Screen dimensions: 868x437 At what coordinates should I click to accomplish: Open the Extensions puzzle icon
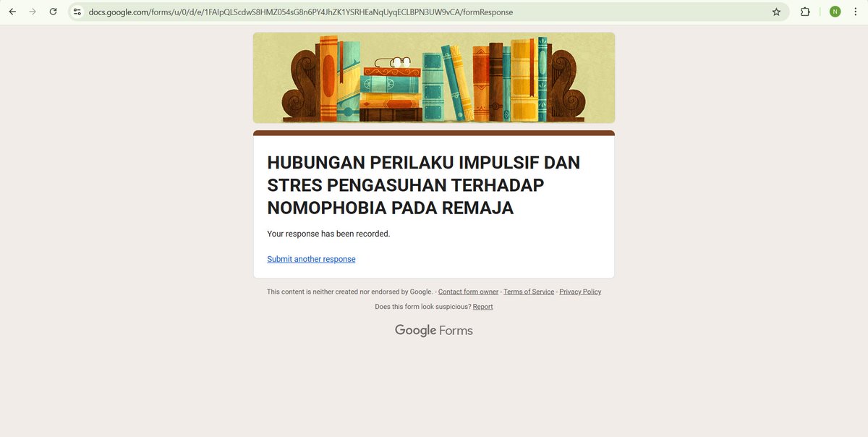click(805, 12)
